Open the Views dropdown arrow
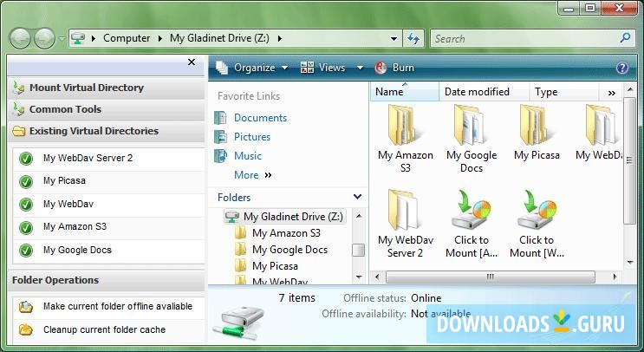This screenshot has height=352, width=644. tap(360, 68)
